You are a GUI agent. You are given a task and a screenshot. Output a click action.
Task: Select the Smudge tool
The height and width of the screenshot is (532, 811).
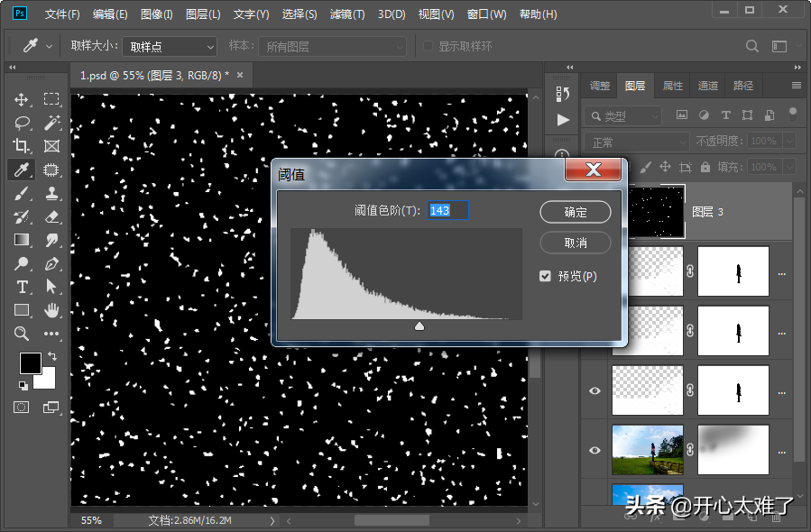point(51,240)
